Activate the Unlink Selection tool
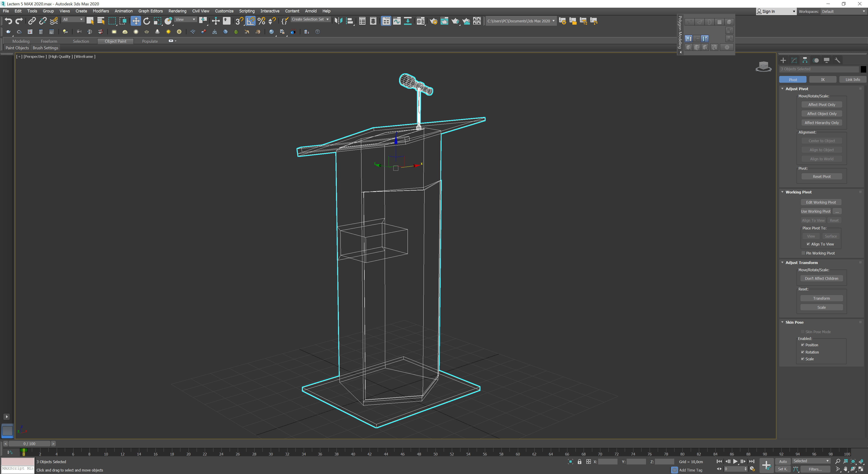Screen dimensions: 868x474 [x=43, y=21]
